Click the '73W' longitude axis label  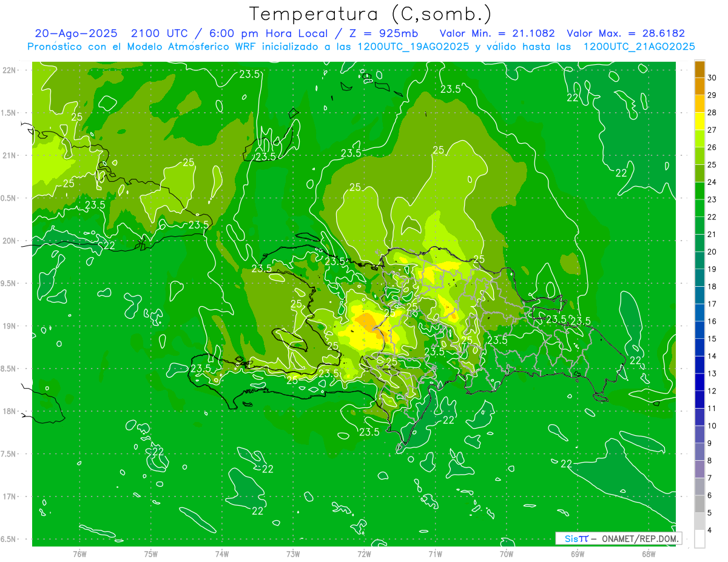tap(293, 554)
